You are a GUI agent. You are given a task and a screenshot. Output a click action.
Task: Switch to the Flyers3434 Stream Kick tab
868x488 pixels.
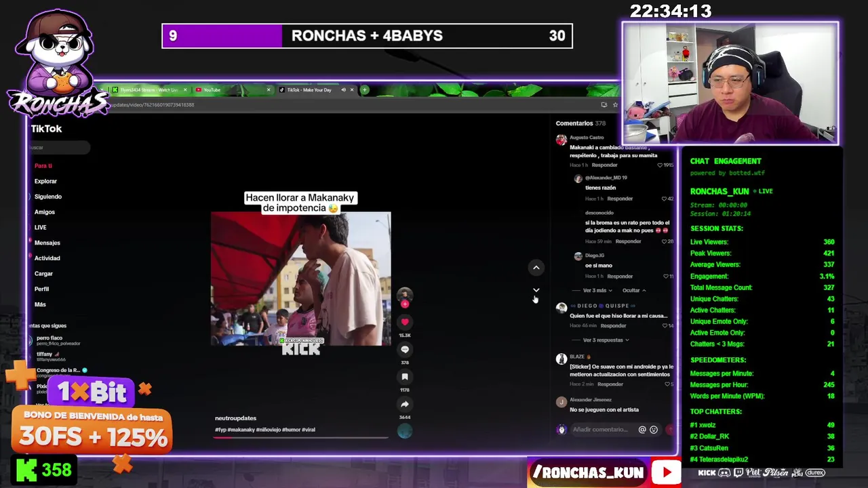point(149,90)
